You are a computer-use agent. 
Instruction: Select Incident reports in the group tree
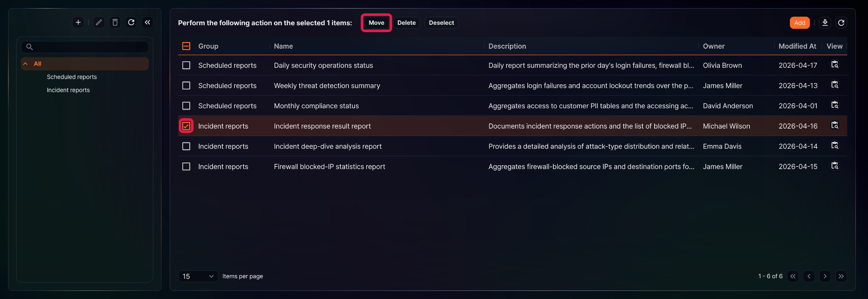[68, 90]
